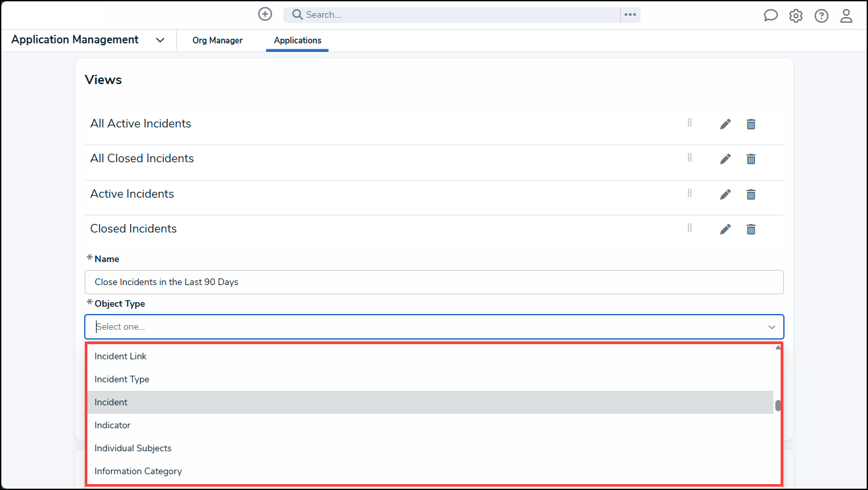Open the settings gear icon
Viewport: 868px width, 490px height.
click(796, 16)
